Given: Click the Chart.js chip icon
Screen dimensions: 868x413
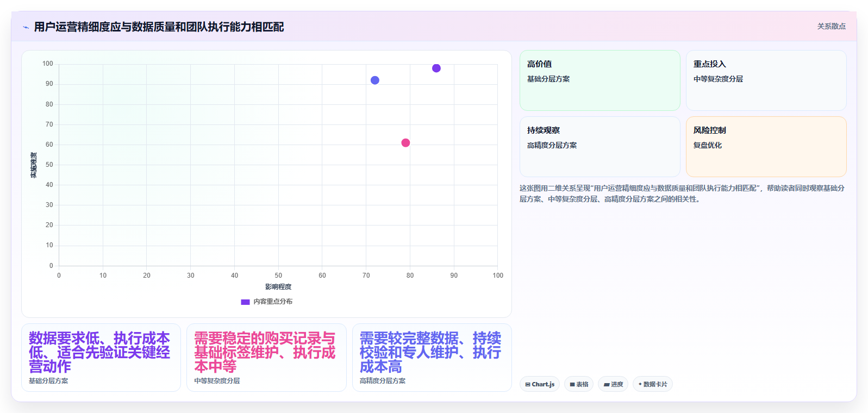Looking at the screenshot, I should [x=528, y=385].
